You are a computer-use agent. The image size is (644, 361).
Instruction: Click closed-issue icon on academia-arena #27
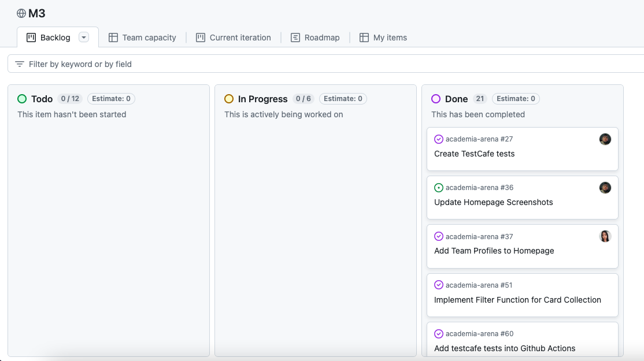pos(439,139)
